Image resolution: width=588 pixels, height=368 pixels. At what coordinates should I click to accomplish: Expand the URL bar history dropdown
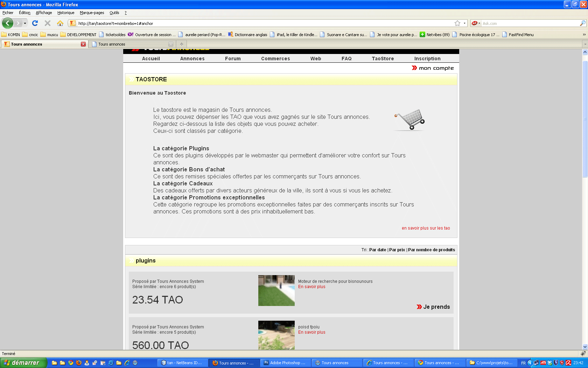click(x=464, y=23)
